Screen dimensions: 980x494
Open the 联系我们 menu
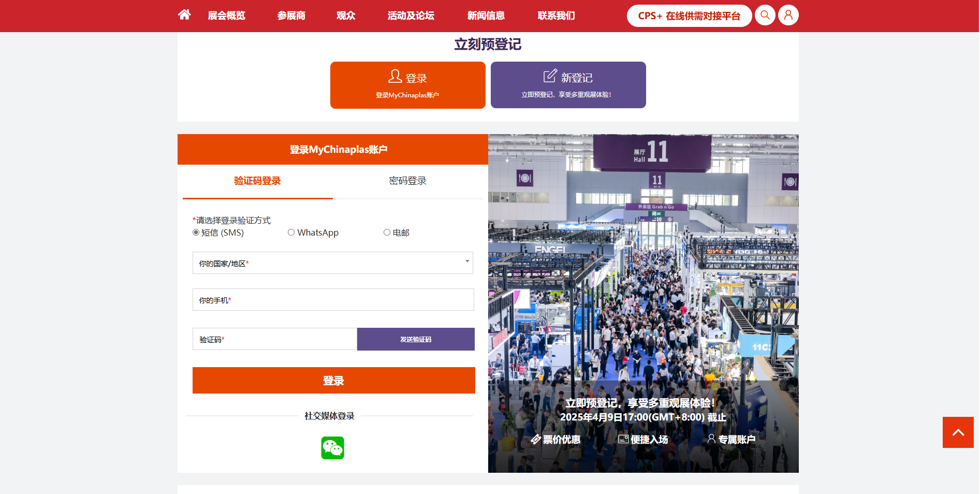click(x=557, y=16)
